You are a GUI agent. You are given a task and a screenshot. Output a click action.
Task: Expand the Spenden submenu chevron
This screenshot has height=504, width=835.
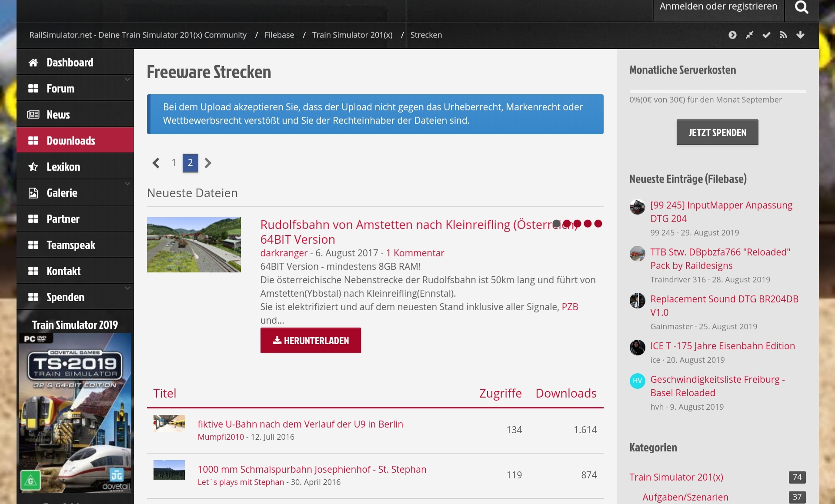pyautogui.click(x=127, y=288)
